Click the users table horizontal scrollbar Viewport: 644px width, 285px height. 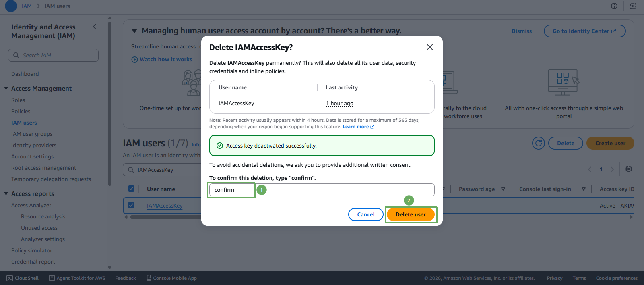pyautogui.click(x=165, y=217)
